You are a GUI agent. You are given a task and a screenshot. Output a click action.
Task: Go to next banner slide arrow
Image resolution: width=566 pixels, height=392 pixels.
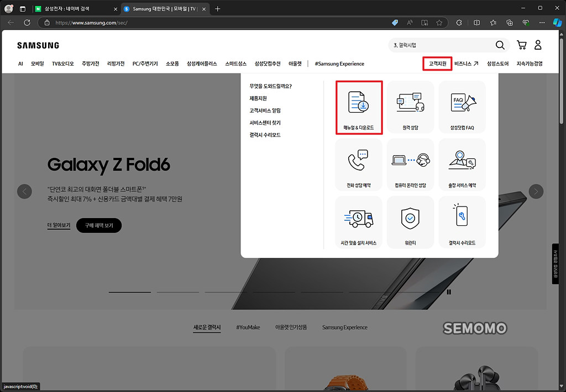point(536,192)
